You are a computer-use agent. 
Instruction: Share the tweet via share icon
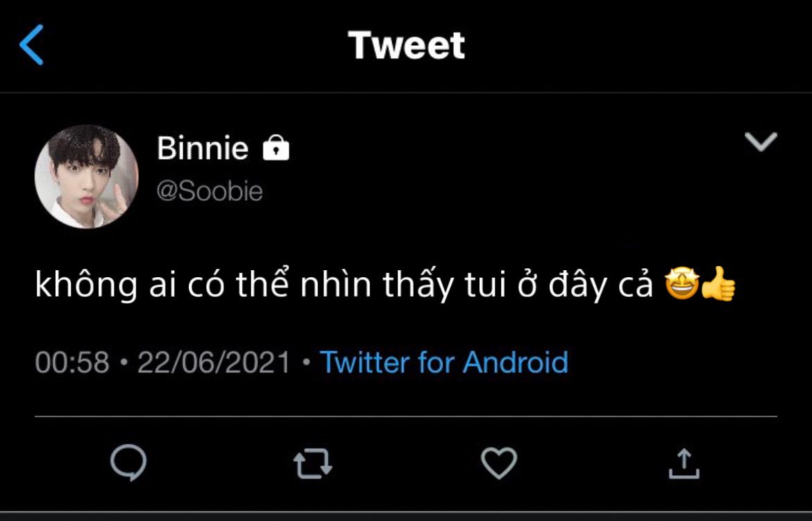click(683, 463)
